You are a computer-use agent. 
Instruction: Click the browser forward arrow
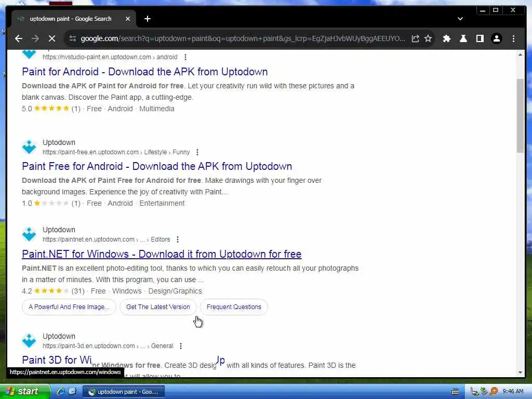(x=35, y=38)
